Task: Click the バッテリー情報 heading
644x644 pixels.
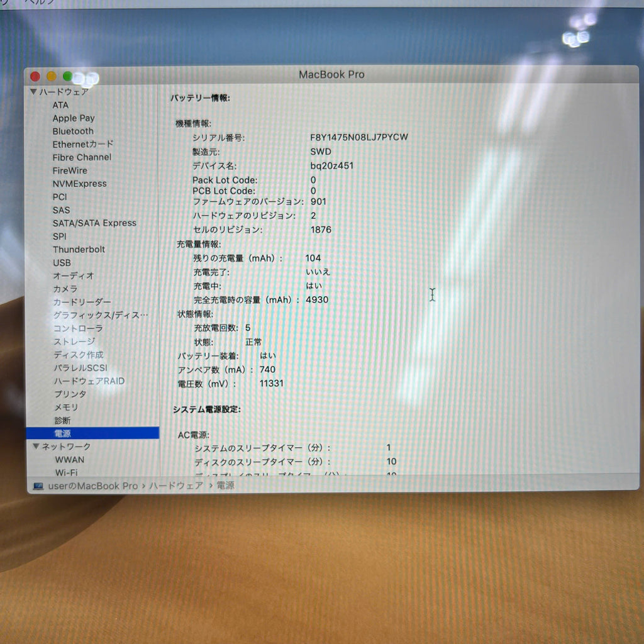Action: pos(200,98)
